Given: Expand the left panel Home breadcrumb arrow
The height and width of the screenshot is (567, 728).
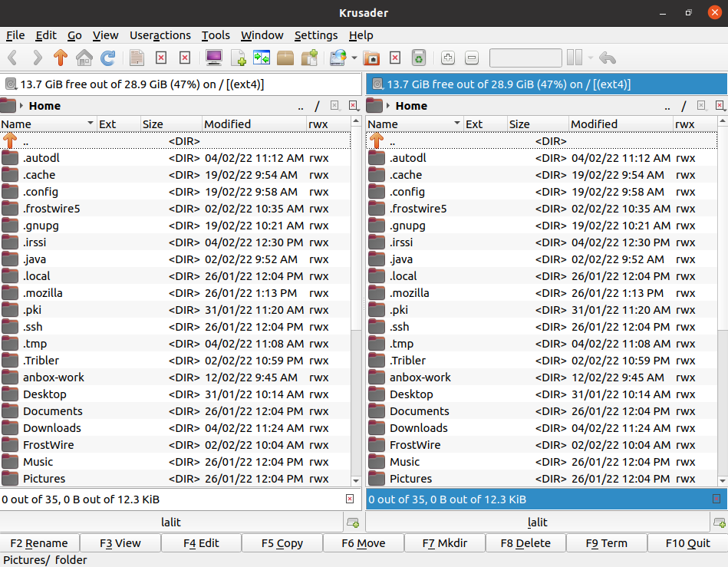Looking at the screenshot, I should click(21, 106).
